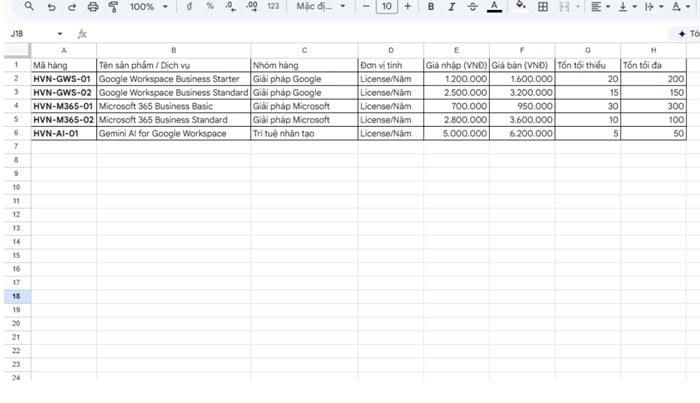
Task: Click cell containing Mã hàng
Action: pyautogui.click(x=64, y=65)
